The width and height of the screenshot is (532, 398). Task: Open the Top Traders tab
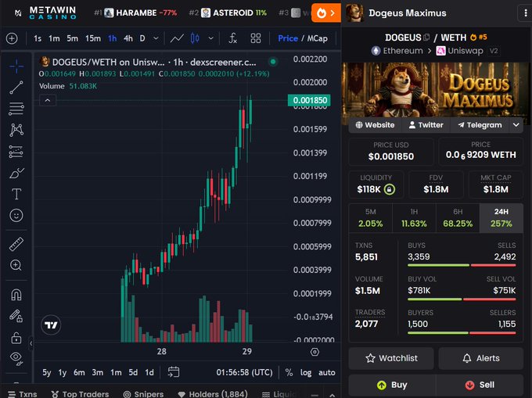[80, 394]
